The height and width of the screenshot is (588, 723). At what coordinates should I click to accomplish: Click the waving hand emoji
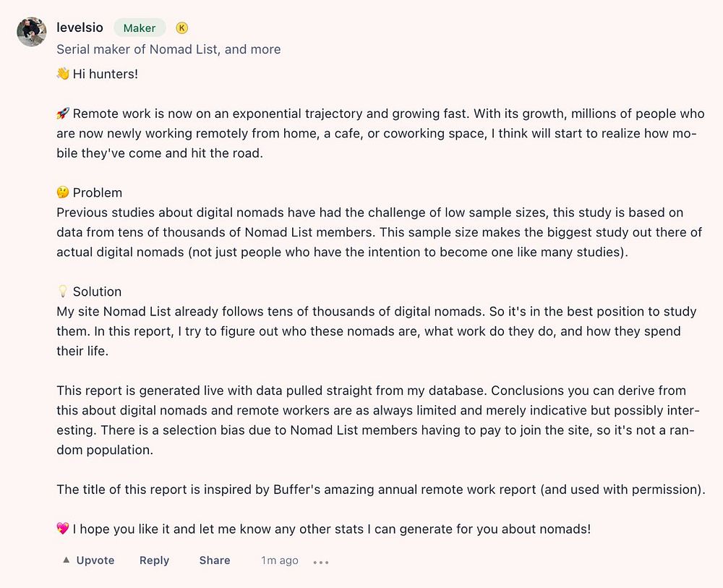[x=63, y=74]
